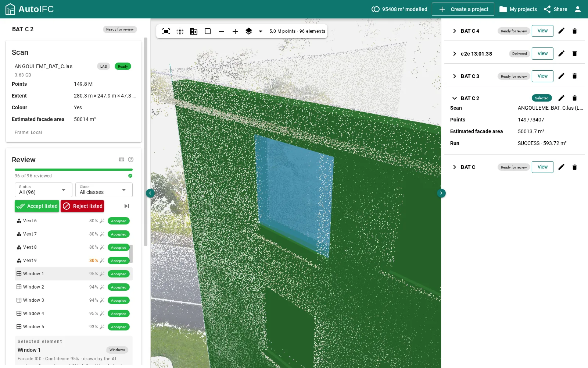Viewport: 588px width, 368px height.
Task: Open the layers dropdown arrow in viewer toolbar
Action: click(261, 31)
